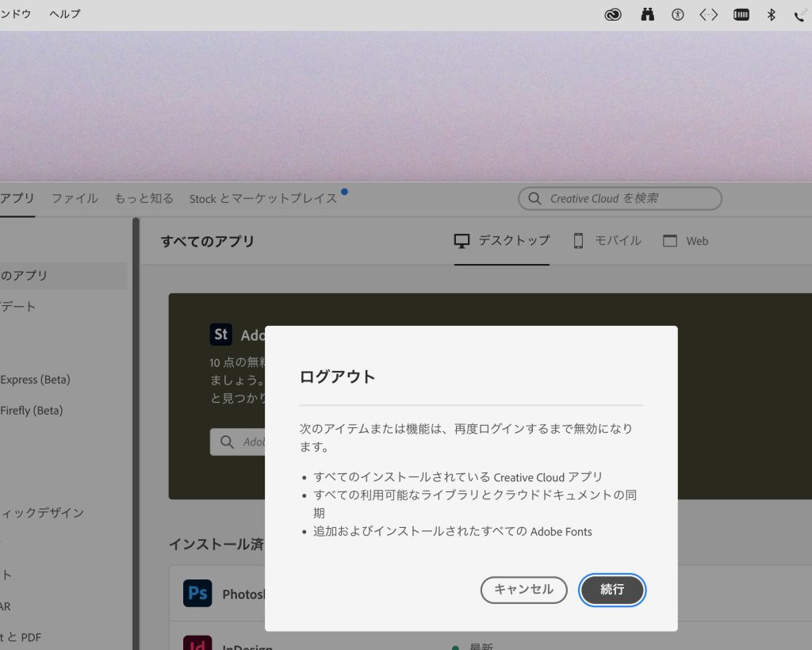
Task: Open the ヘルプ menu
Action: pyautogui.click(x=65, y=14)
